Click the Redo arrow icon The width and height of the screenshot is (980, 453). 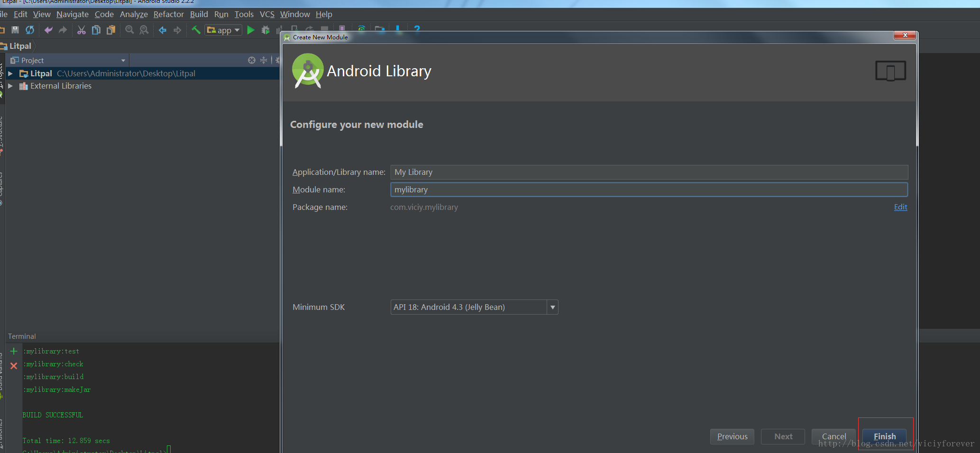[63, 30]
